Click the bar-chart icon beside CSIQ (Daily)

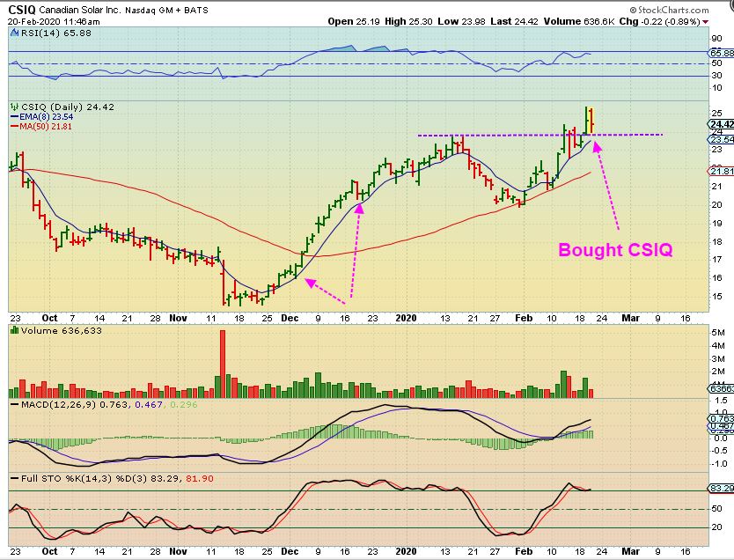(14, 107)
